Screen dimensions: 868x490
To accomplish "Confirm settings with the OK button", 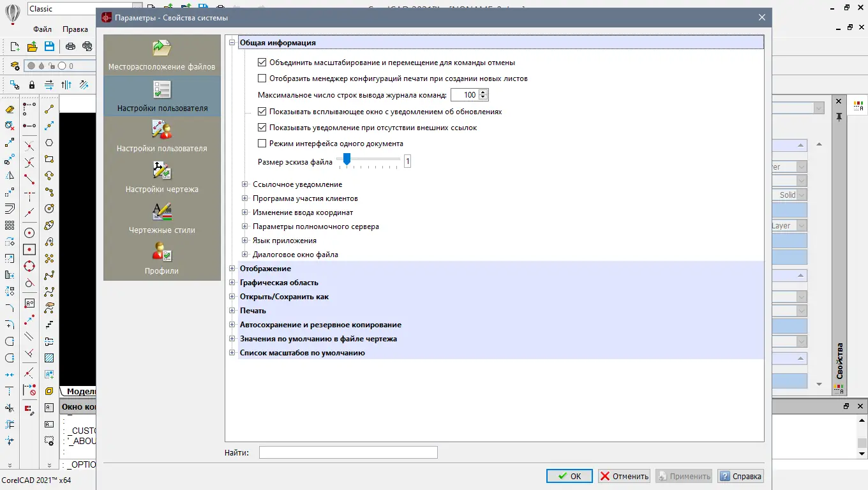I will pos(570,476).
